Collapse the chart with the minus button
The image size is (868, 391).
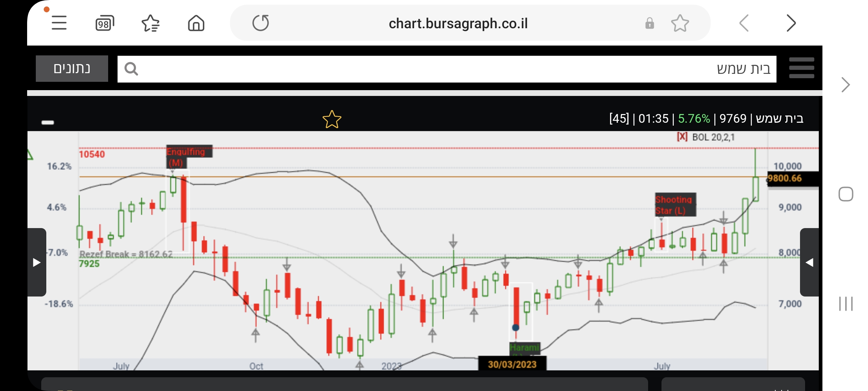[x=48, y=122]
